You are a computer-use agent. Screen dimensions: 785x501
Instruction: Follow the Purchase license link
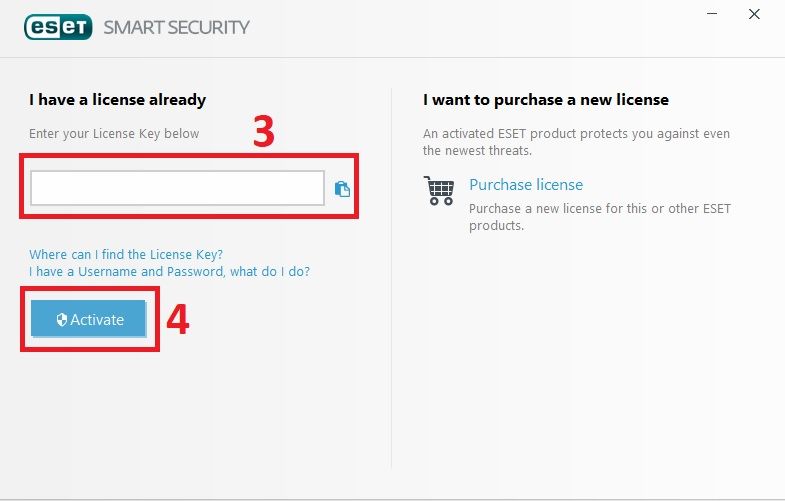pyautogui.click(x=526, y=185)
